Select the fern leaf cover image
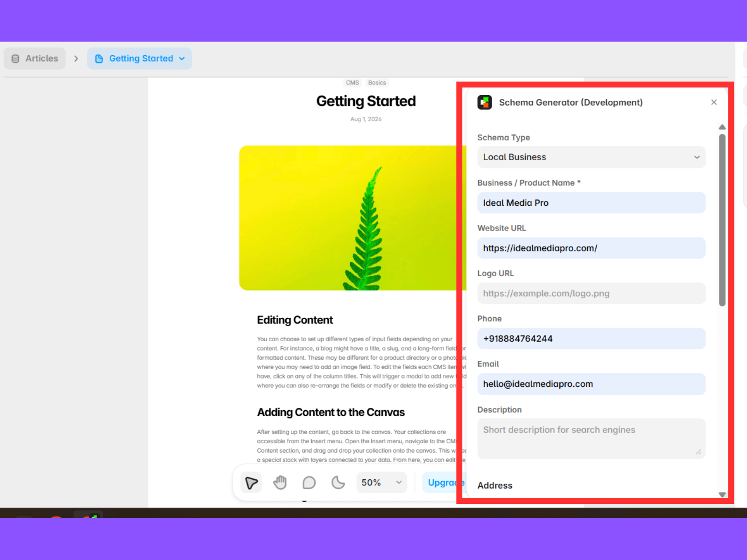The height and width of the screenshot is (560, 747). 352,218
